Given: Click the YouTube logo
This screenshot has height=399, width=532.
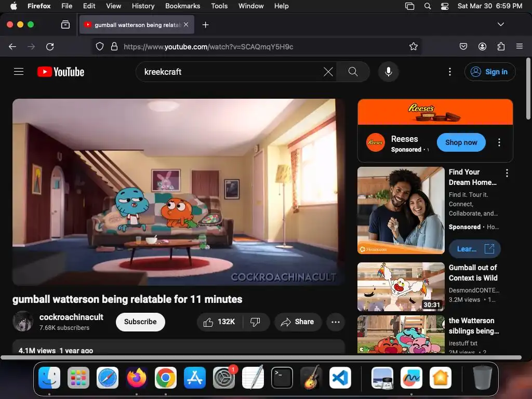Looking at the screenshot, I should click(61, 72).
